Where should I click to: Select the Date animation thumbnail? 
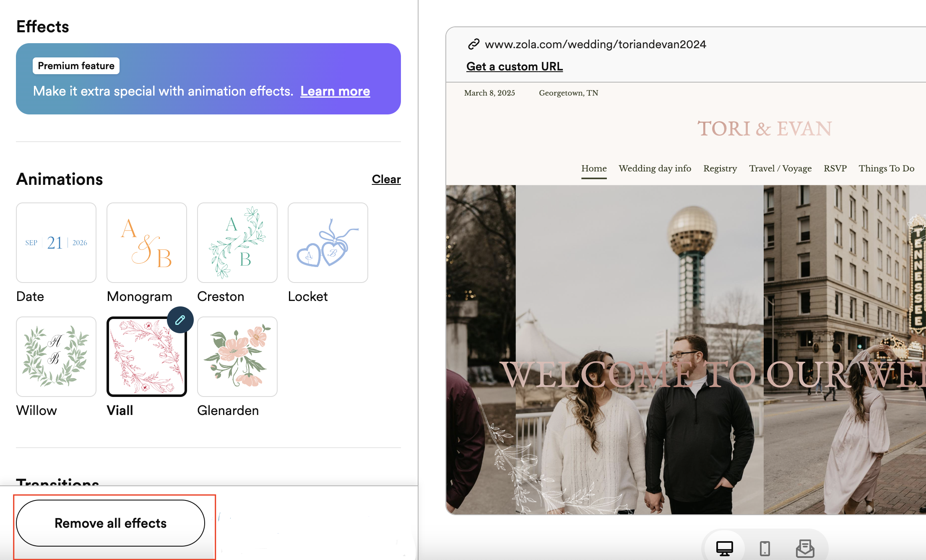pyautogui.click(x=56, y=243)
